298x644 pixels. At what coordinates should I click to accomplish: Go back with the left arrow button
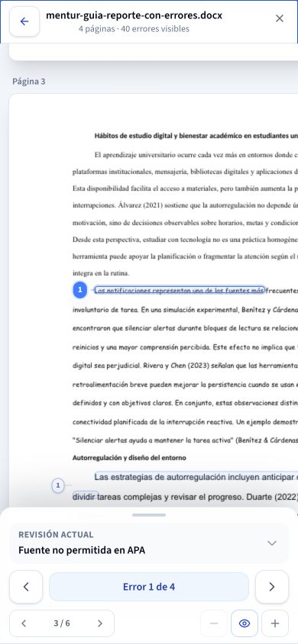click(24, 22)
